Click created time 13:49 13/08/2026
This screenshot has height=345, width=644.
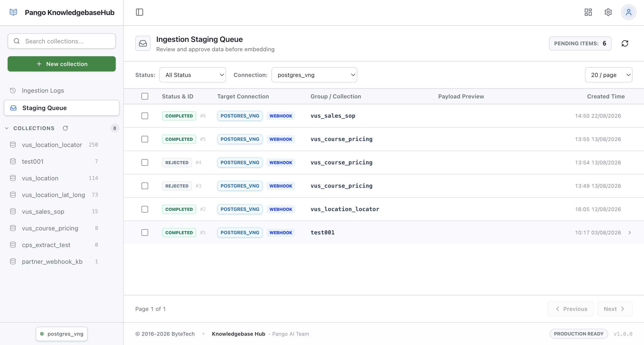tap(598, 186)
